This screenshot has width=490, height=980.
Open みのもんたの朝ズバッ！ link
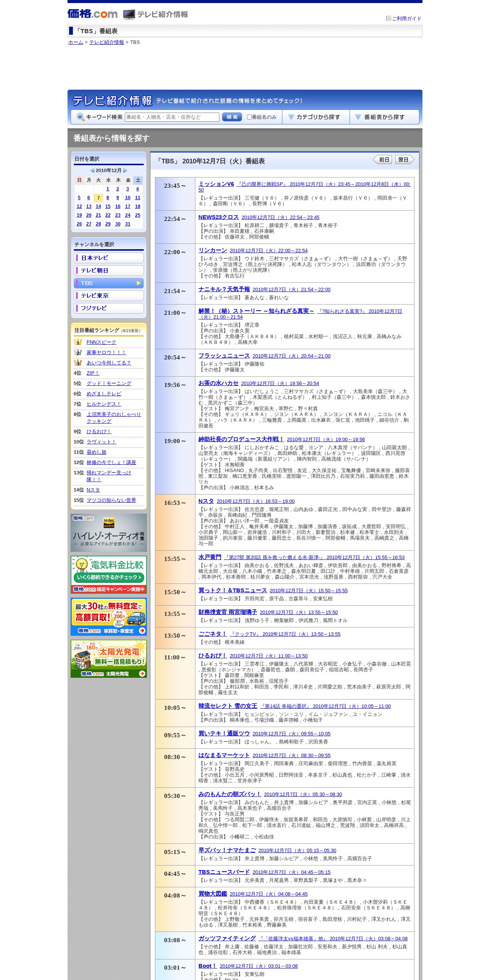(x=230, y=794)
